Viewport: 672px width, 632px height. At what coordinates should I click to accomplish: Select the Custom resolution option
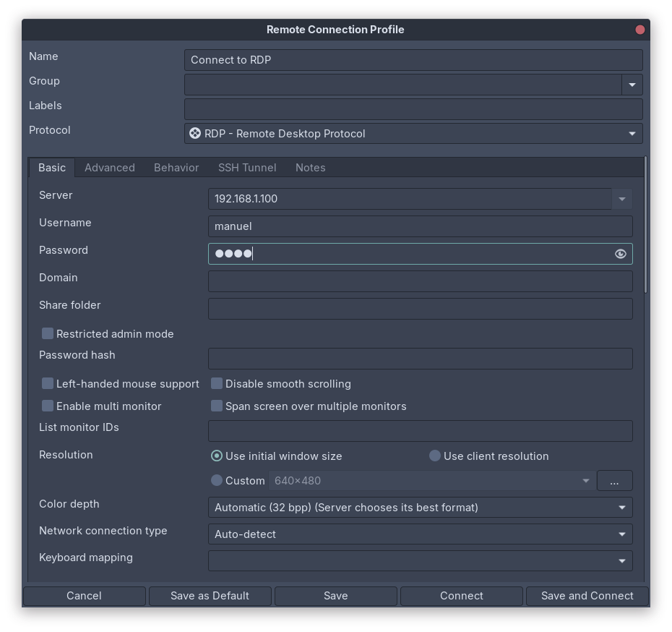click(217, 480)
